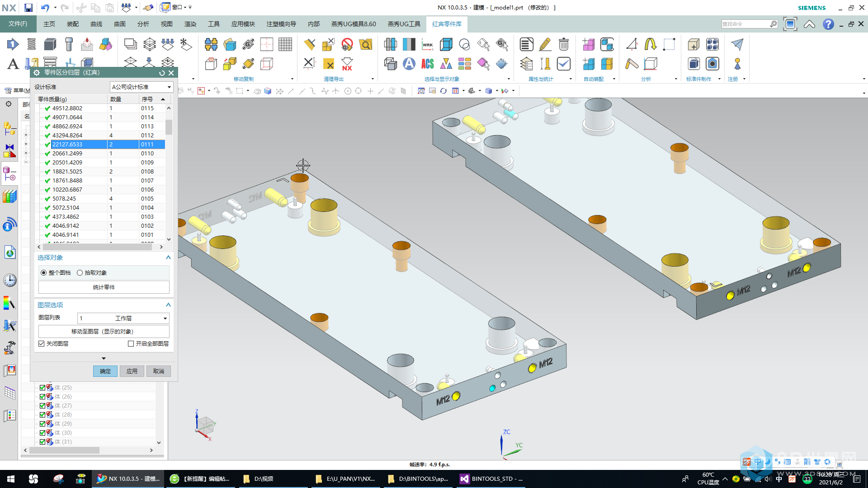The height and width of the screenshot is (488, 868).
Task: Click the broom cleanup icon
Action: [310, 44]
